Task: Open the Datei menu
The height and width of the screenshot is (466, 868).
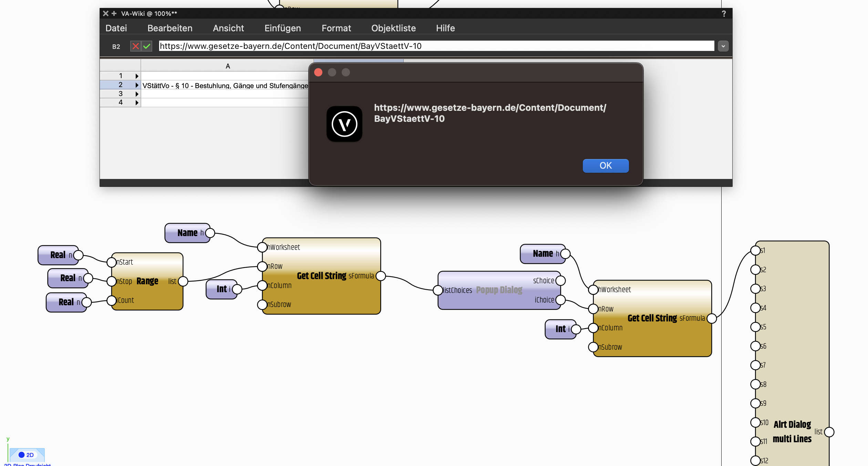Action: point(116,28)
